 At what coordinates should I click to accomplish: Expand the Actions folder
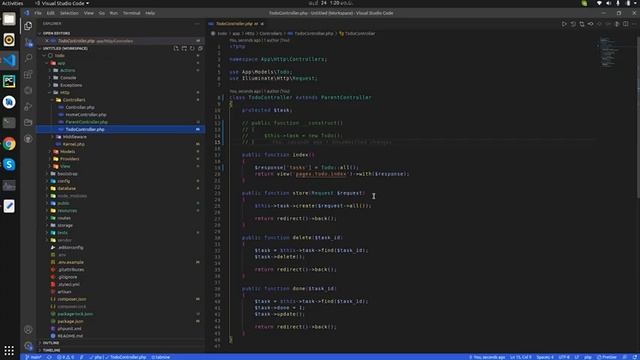click(x=67, y=70)
